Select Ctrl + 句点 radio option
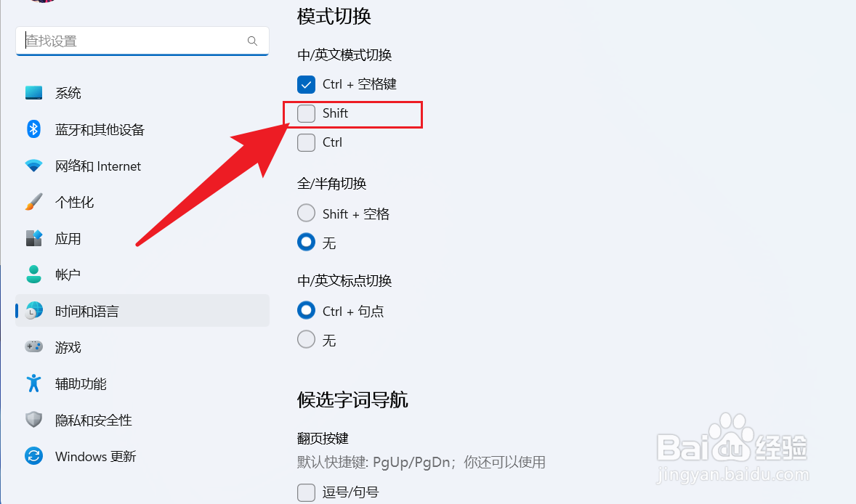856x504 pixels. point(306,310)
